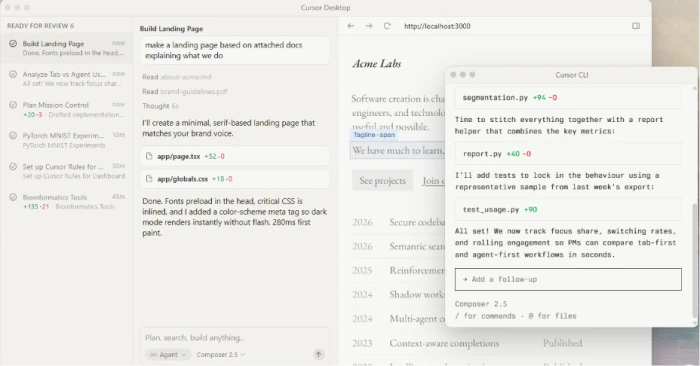700x366 pixels.
Task: Open the Bioinformatics Tools task
Action: click(66, 201)
